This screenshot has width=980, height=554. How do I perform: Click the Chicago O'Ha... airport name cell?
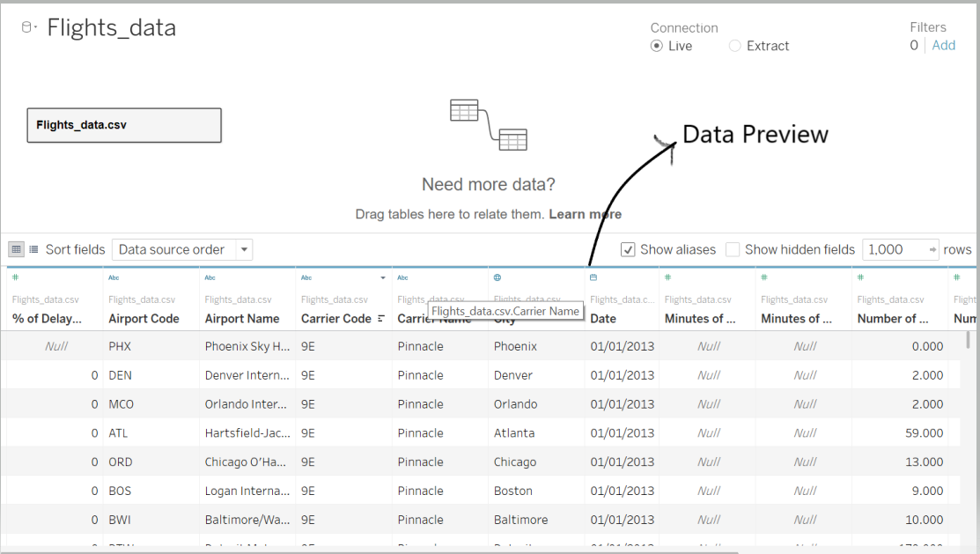pyautogui.click(x=246, y=462)
